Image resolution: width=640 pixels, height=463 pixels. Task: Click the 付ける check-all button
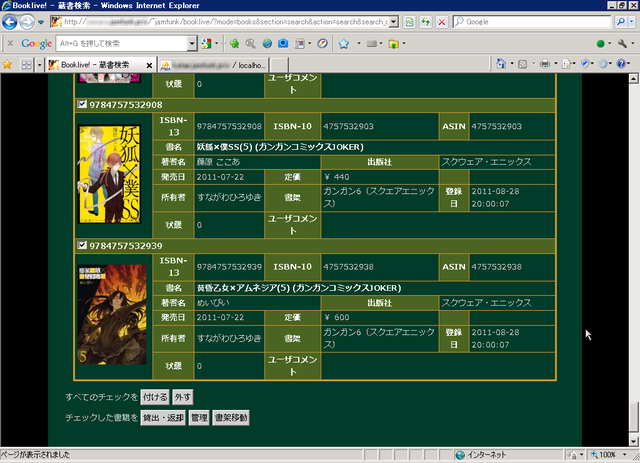click(155, 397)
